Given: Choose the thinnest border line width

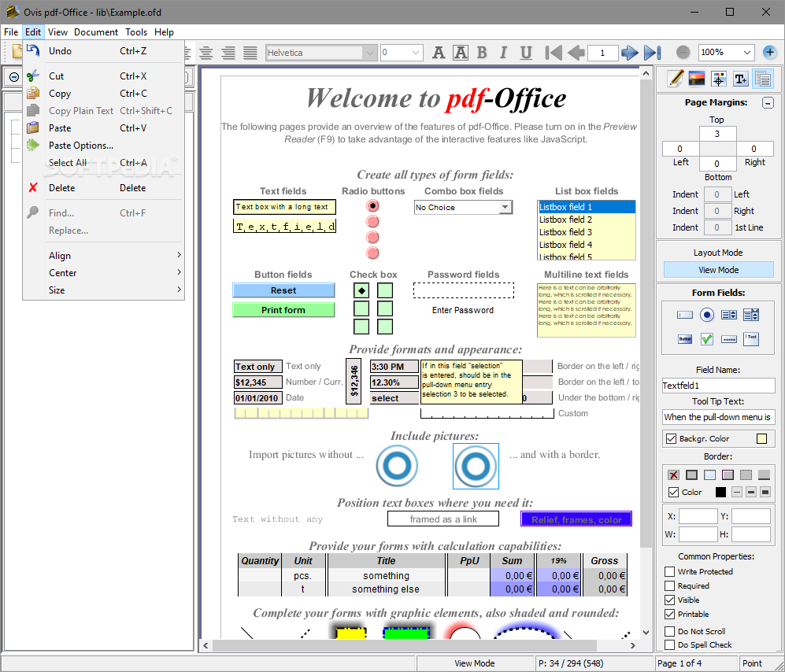Looking at the screenshot, I should (x=737, y=492).
